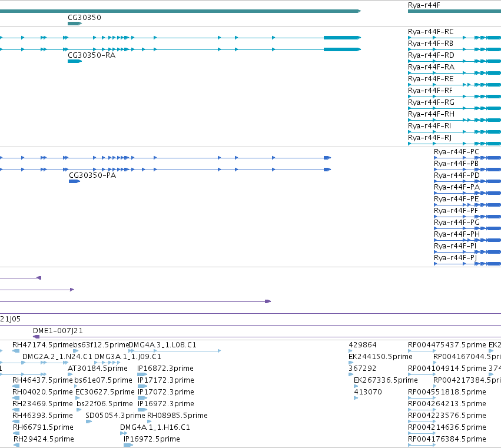Pick EST RH23469.5prime
The image size is (501, 448).
coord(42,404)
